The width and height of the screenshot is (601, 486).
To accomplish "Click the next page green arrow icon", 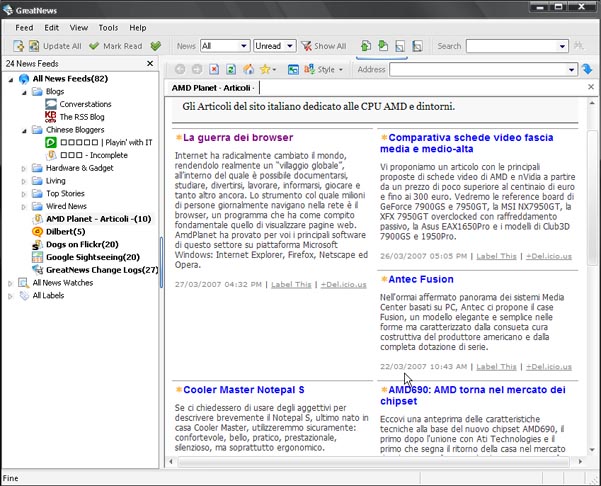I will 383,46.
